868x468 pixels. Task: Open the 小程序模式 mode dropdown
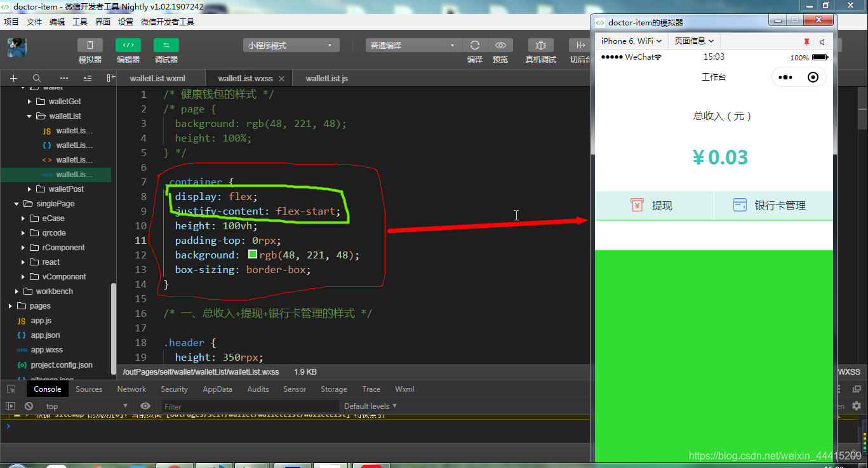(x=291, y=46)
